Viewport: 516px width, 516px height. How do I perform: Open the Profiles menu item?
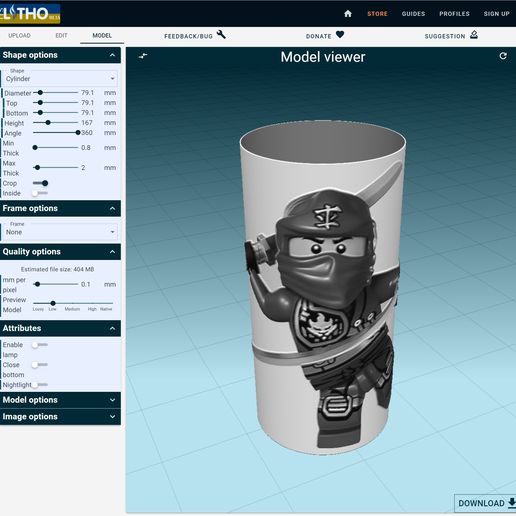point(454,14)
